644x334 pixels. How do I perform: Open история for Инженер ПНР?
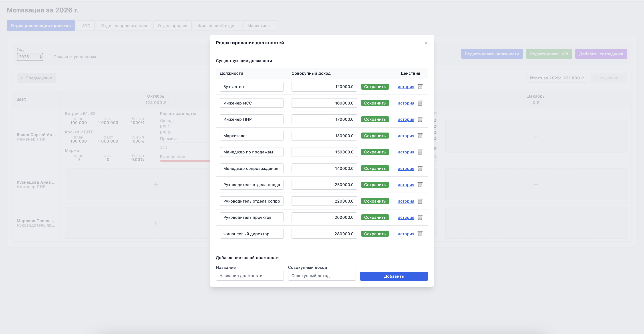pyautogui.click(x=406, y=119)
